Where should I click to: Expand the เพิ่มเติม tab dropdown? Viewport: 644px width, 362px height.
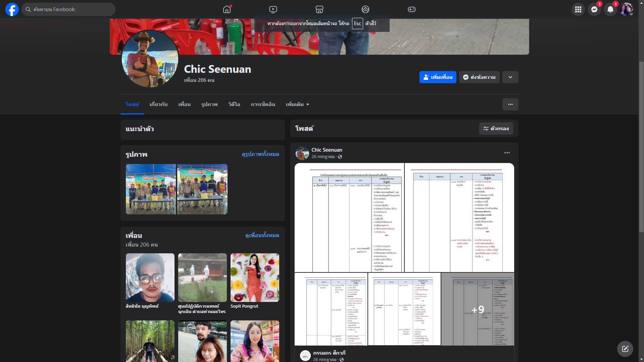(x=297, y=104)
